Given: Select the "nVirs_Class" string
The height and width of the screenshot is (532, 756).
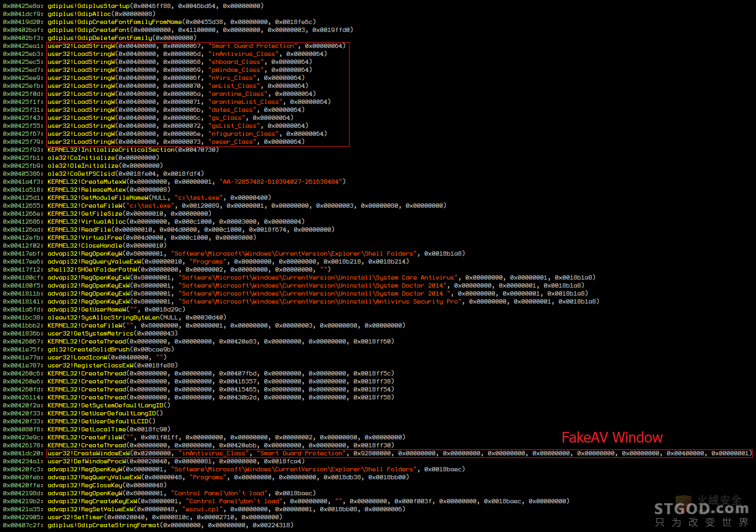Looking at the screenshot, I should click(x=233, y=78).
